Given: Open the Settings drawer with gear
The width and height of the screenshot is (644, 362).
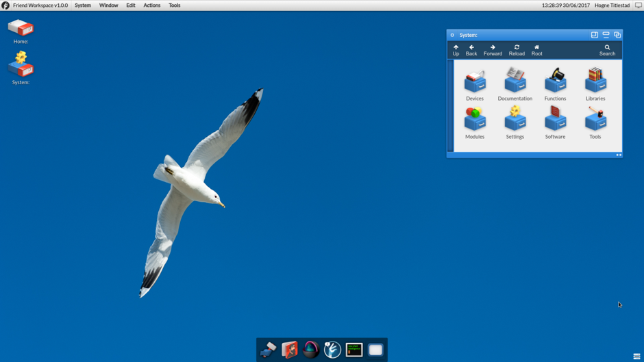Looking at the screenshot, I should tap(515, 120).
